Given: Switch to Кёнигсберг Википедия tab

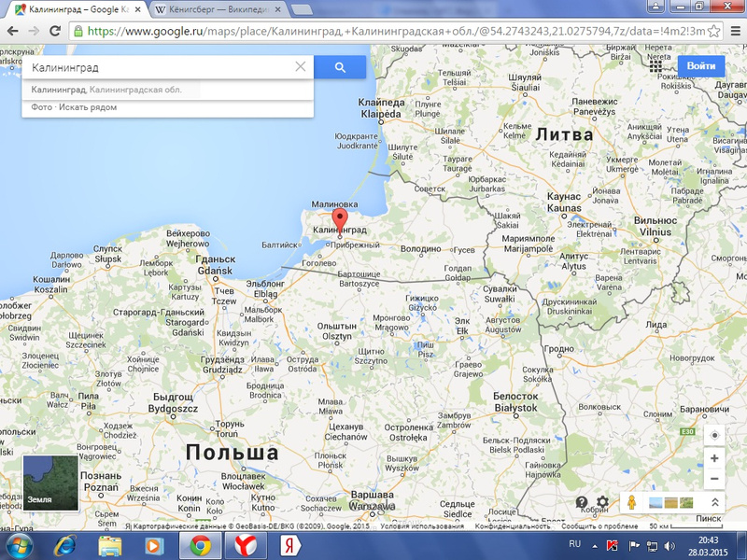Looking at the screenshot, I should 219,9.
